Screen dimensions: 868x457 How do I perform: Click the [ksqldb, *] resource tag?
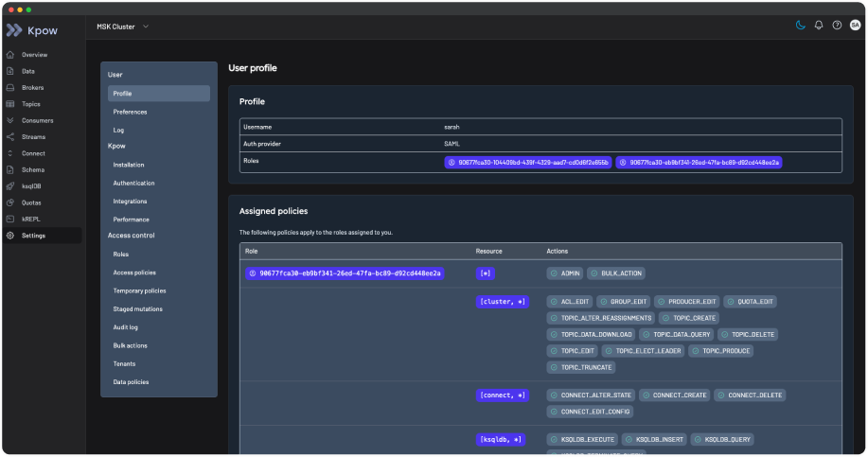coord(501,439)
